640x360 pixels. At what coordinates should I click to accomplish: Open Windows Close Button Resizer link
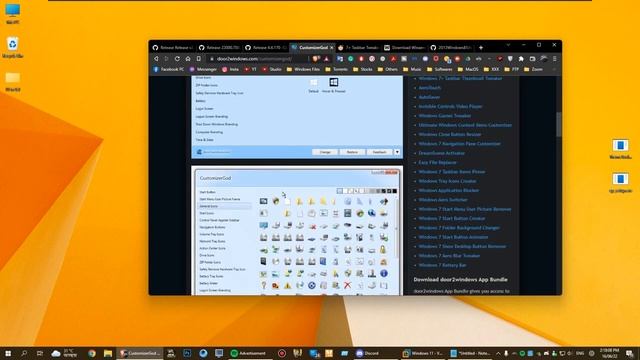[449, 134]
